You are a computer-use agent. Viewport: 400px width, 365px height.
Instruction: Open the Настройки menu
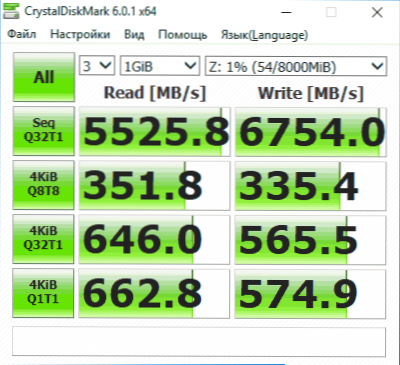[80, 34]
